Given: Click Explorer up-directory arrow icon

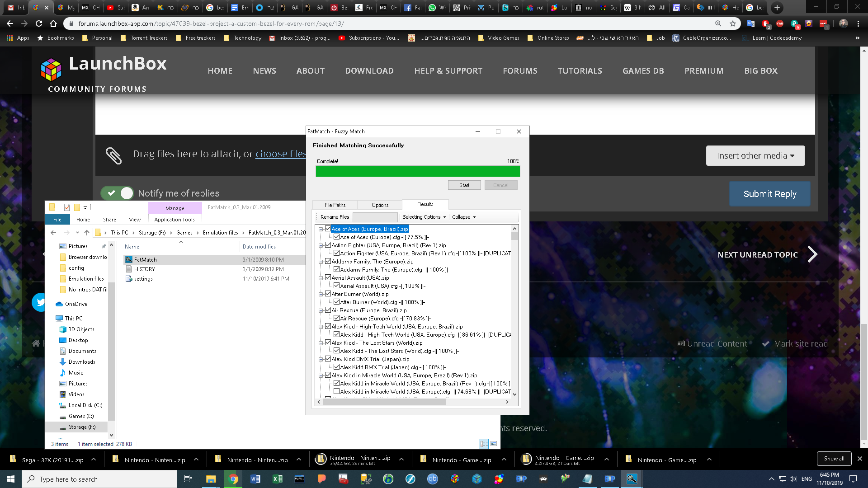Looking at the screenshot, I should (87, 233).
